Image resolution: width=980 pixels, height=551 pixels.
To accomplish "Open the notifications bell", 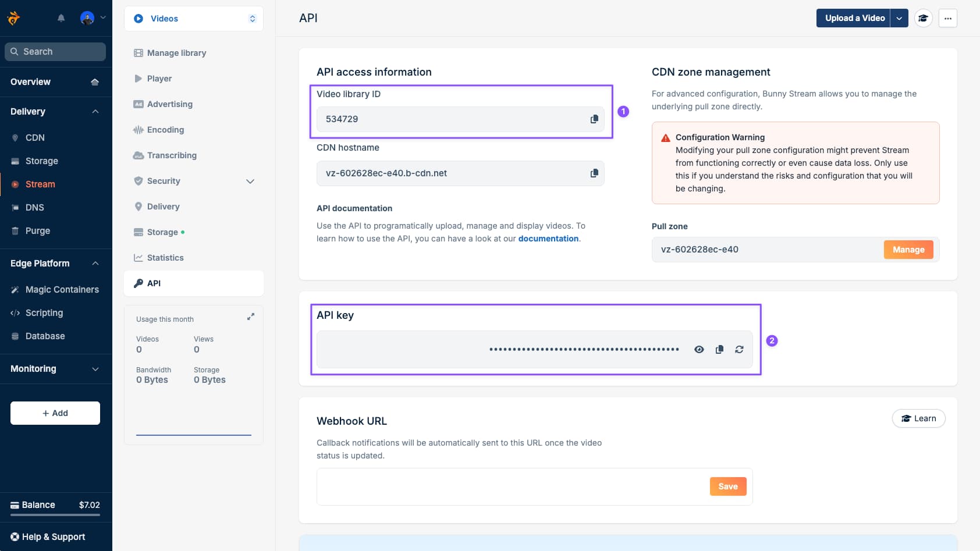I will tap(61, 18).
